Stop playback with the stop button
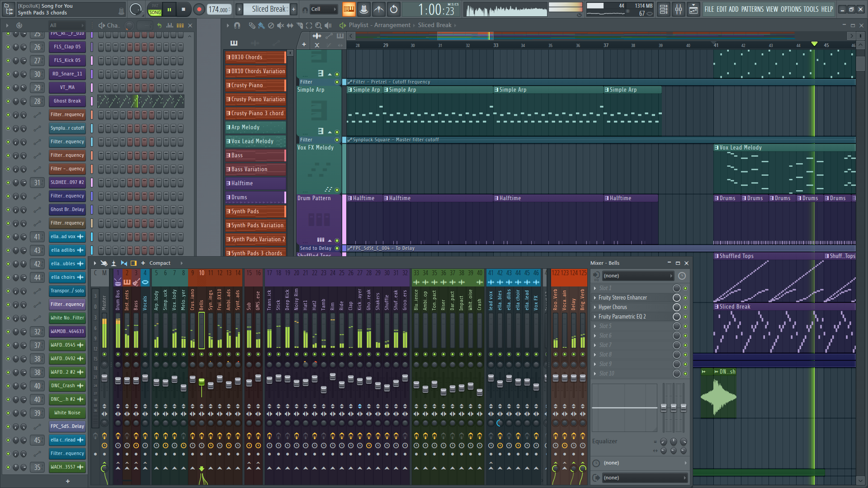Image resolution: width=868 pixels, height=488 pixels. pyautogui.click(x=183, y=9)
